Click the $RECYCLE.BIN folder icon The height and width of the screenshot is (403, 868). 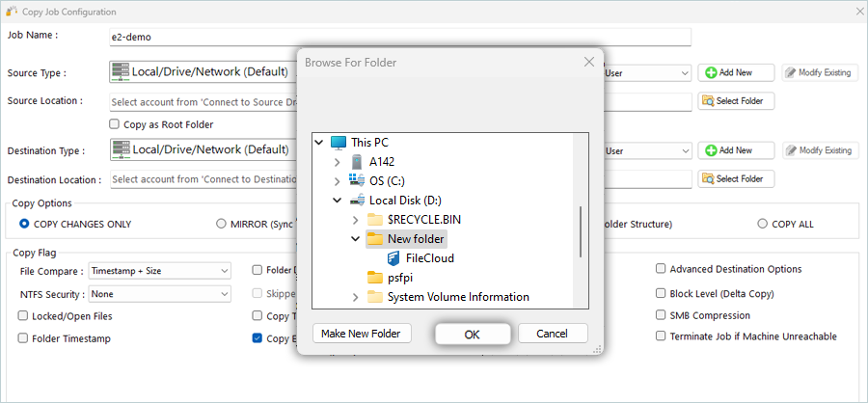(375, 219)
